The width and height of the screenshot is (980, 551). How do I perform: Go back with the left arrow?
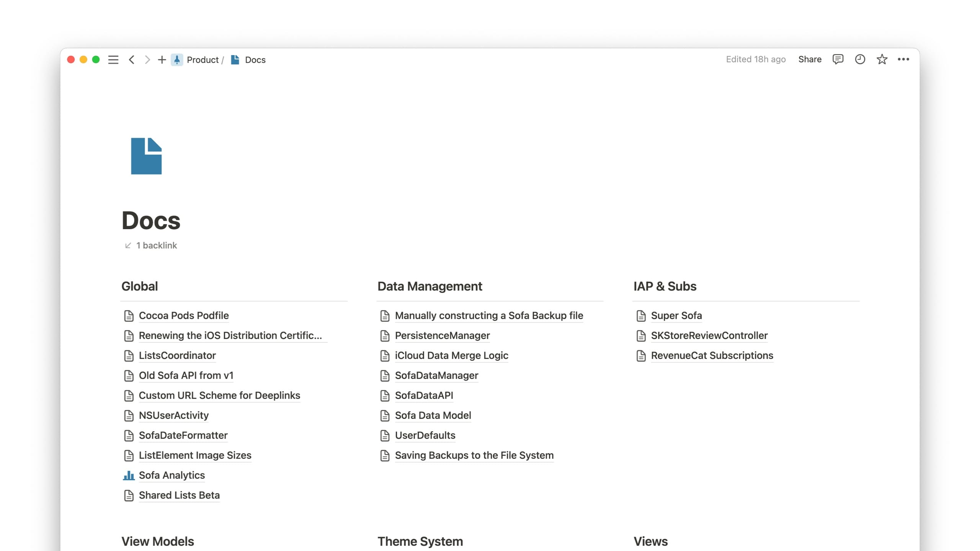coord(132,60)
